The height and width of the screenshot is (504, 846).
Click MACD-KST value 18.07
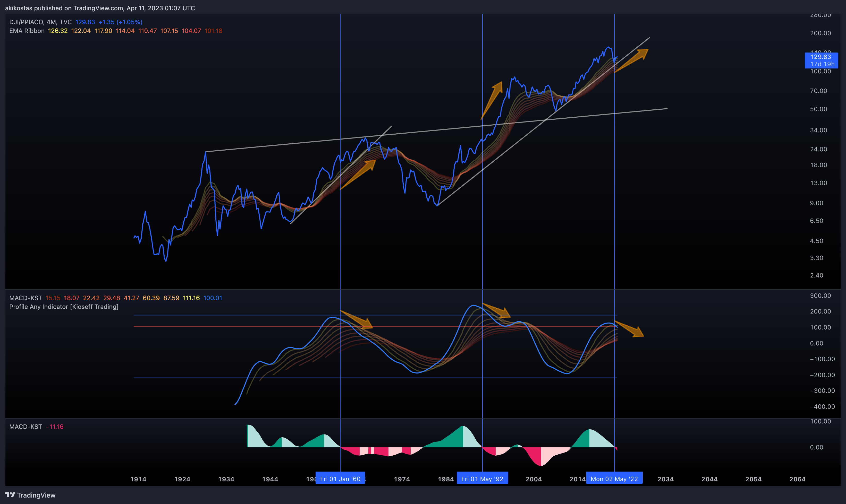pos(72,298)
